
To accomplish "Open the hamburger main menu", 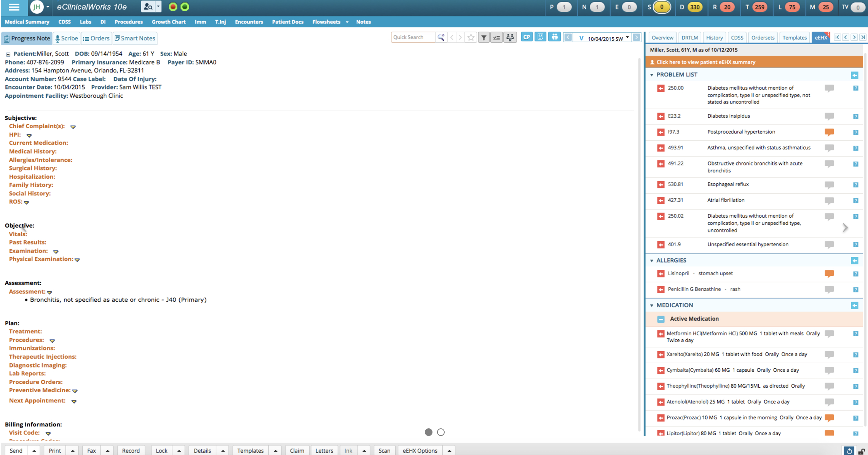I will pyautogui.click(x=14, y=7).
